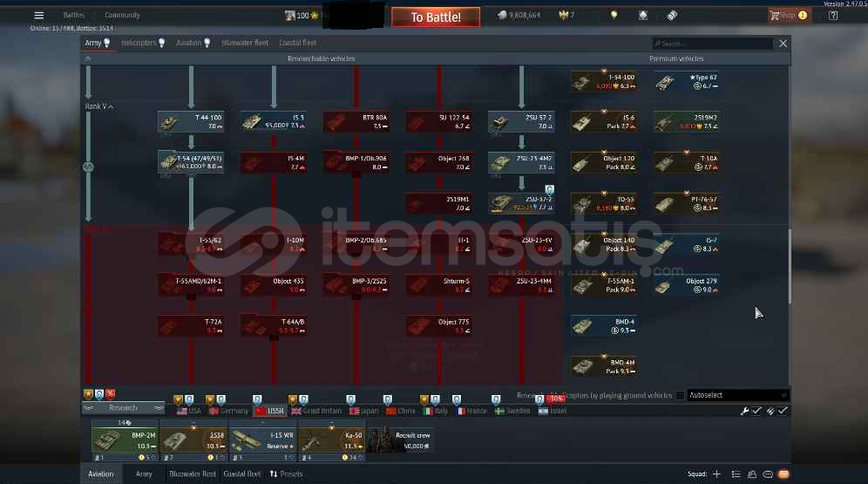Select the ZSU-57-2 vehicle card
The image size is (868, 484).
pyautogui.click(x=521, y=122)
